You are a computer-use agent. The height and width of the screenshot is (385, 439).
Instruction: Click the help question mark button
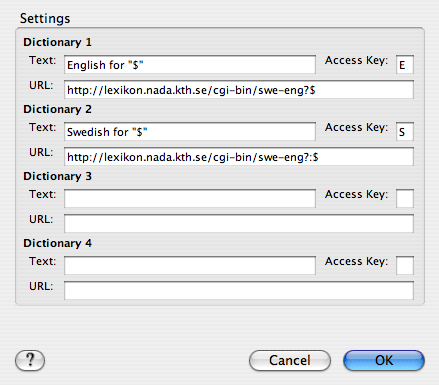click(x=30, y=360)
